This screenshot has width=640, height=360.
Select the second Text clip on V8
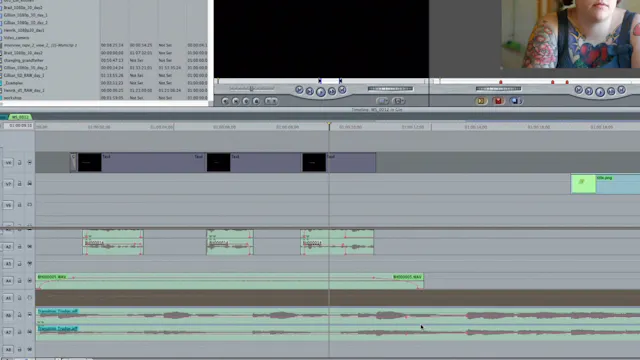click(254, 162)
